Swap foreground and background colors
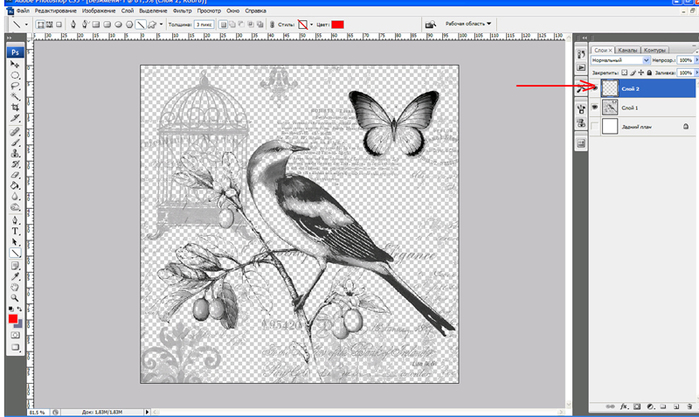The width and height of the screenshot is (699, 417). tap(19, 309)
